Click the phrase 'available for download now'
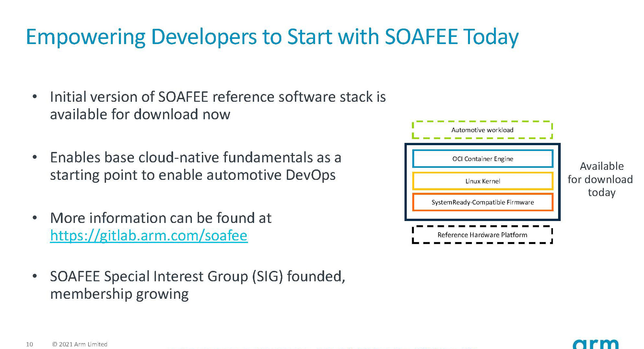644x349 pixels. click(140, 114)
